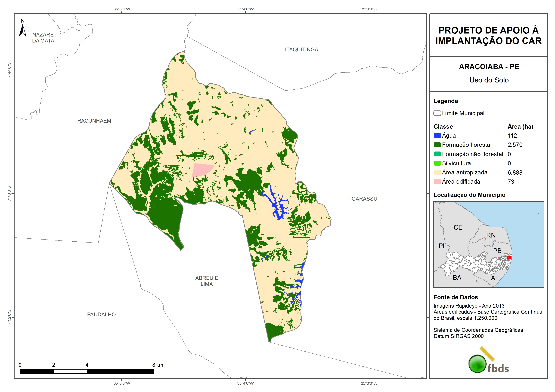Click the scale bar's white segment

click(x=70, y=371)
